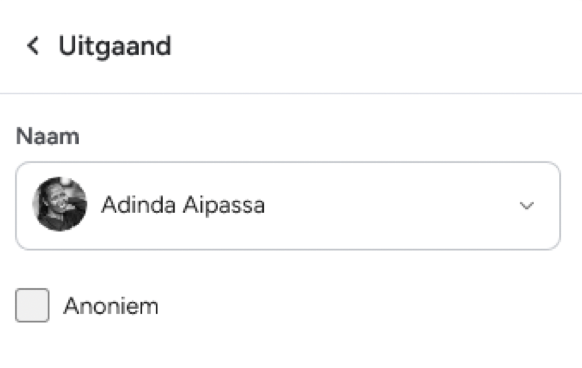Open the Naam dropdown field
Image resolution: width=582 pixels, height=368 pixels.
[288, 206]
